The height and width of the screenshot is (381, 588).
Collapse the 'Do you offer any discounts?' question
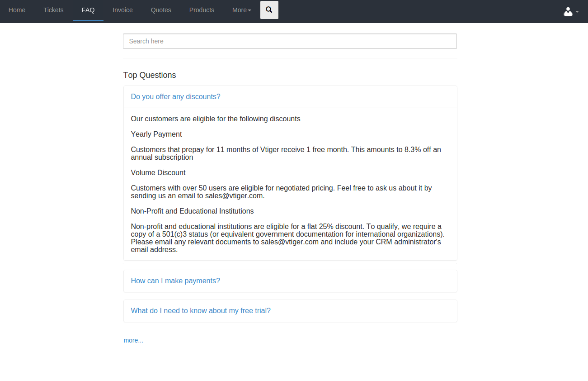coord(175,97)
